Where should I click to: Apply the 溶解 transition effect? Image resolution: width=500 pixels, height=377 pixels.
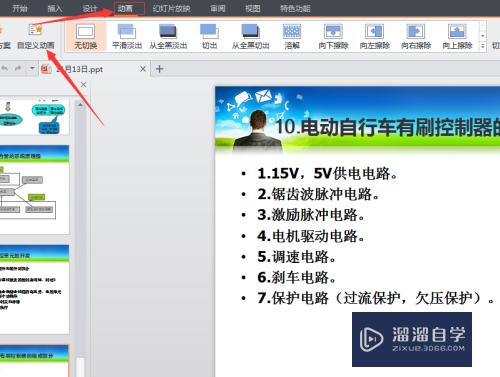click(292, 37)
